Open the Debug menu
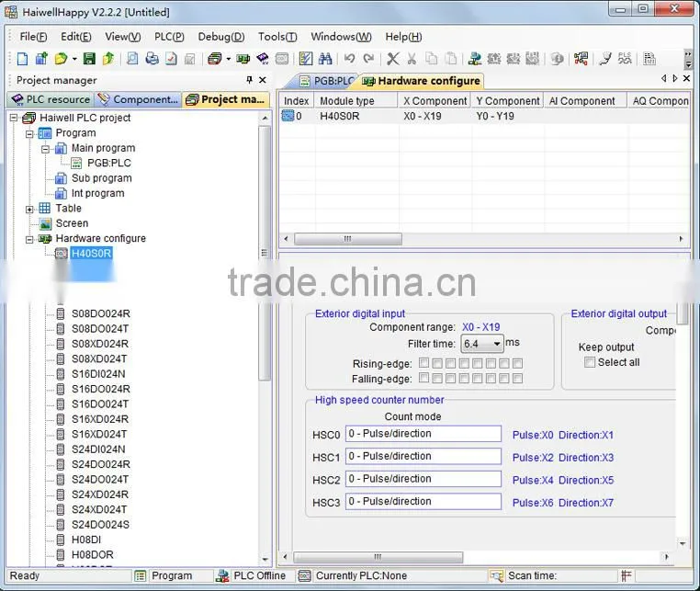Viewport: 700px width, 591px height. pos(221,37)
